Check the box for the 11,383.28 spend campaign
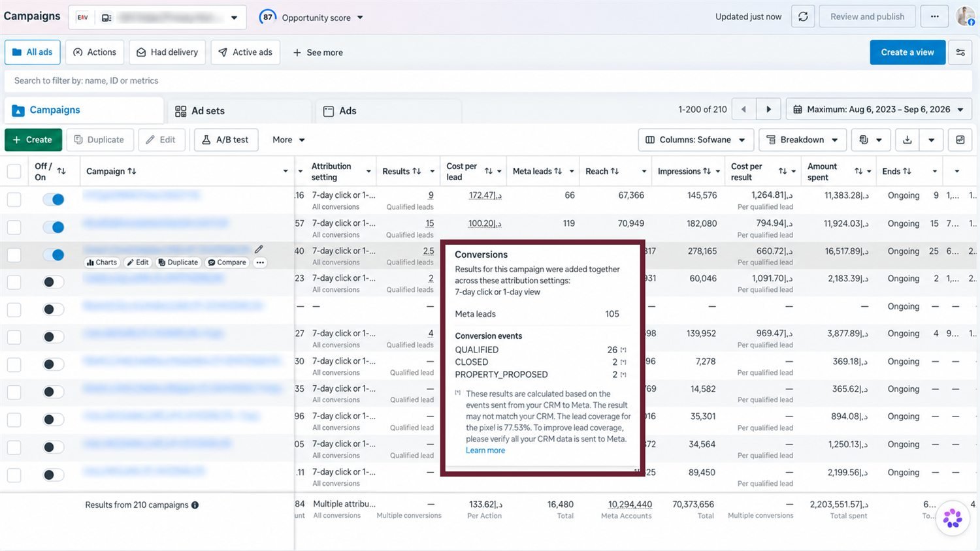This screenshot has width=980, height=551. pos(14,200)
